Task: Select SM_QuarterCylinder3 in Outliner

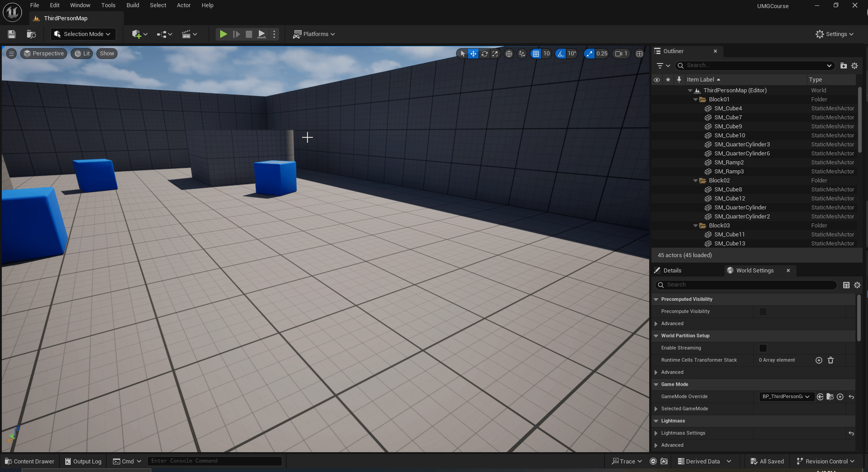Action: click(x=742, y=145)
